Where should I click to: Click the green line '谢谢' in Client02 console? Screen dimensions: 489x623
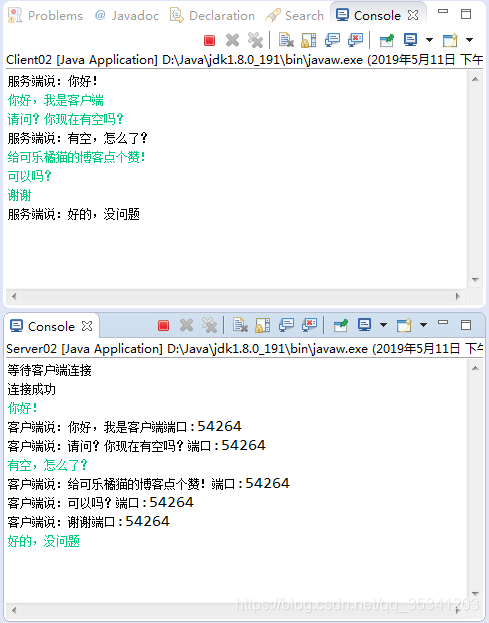[x=19, y=195]
